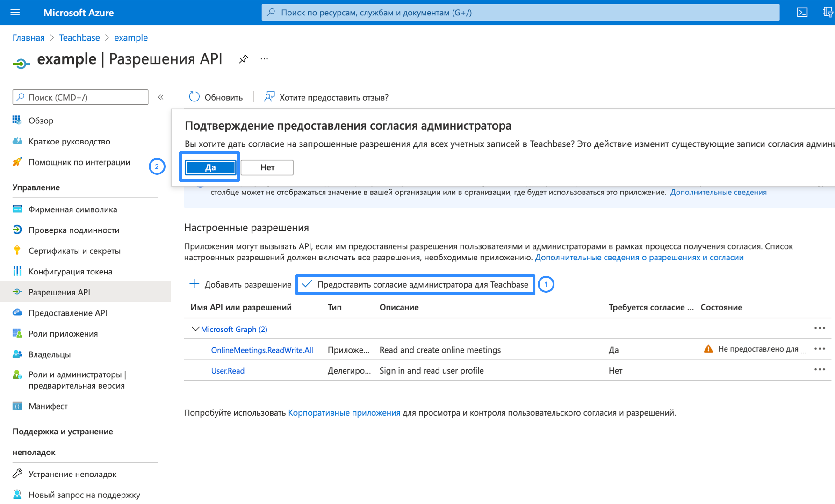835x504 pixels.
Task: Click the Новый запрос на поддержку person icon
Action: [17, 494]
